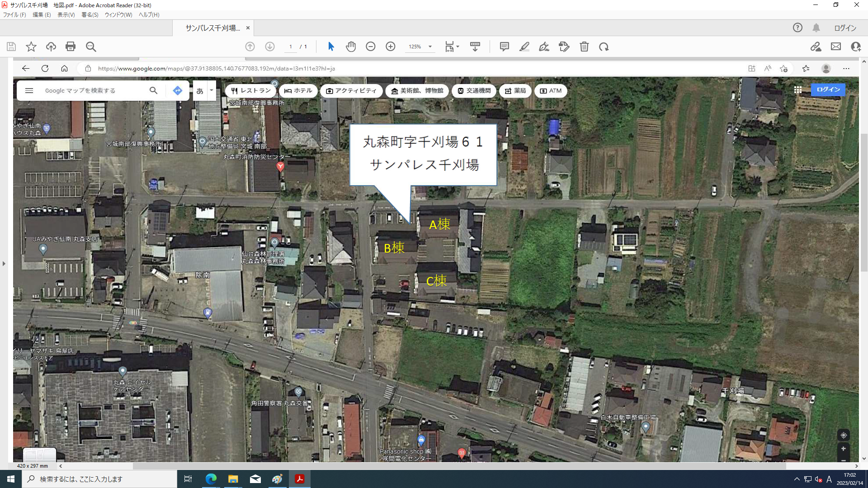The width and height of the screenshot is (868, 488).
Task: Open the 表示(V) menu
Action: 66,15
